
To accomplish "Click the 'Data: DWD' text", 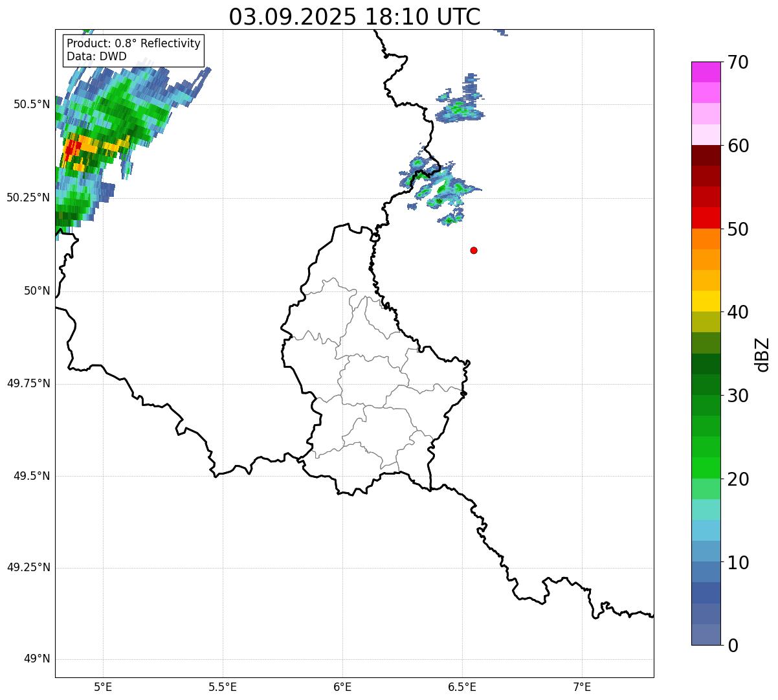I will click(x=96, y=56).
